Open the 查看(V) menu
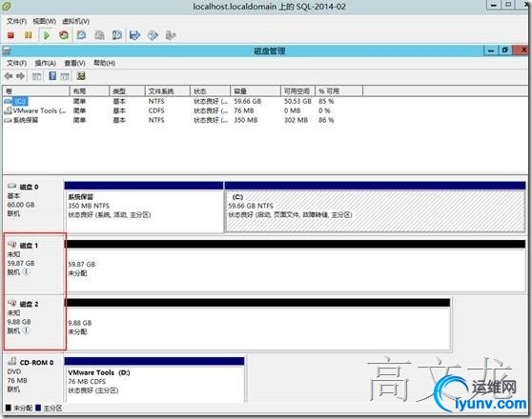532x419 pixels. pos(74,63)
